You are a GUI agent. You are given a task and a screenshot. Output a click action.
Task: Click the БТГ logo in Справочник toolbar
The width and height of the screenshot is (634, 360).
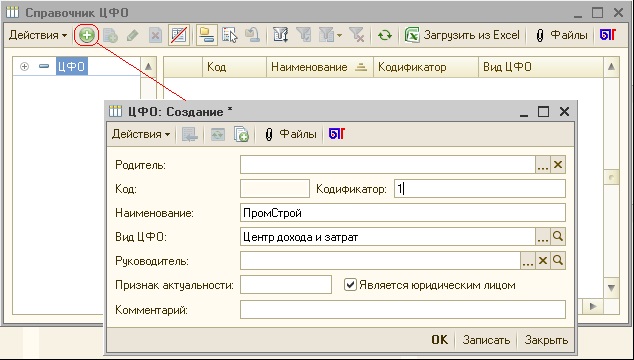click(x=608, y=36)
